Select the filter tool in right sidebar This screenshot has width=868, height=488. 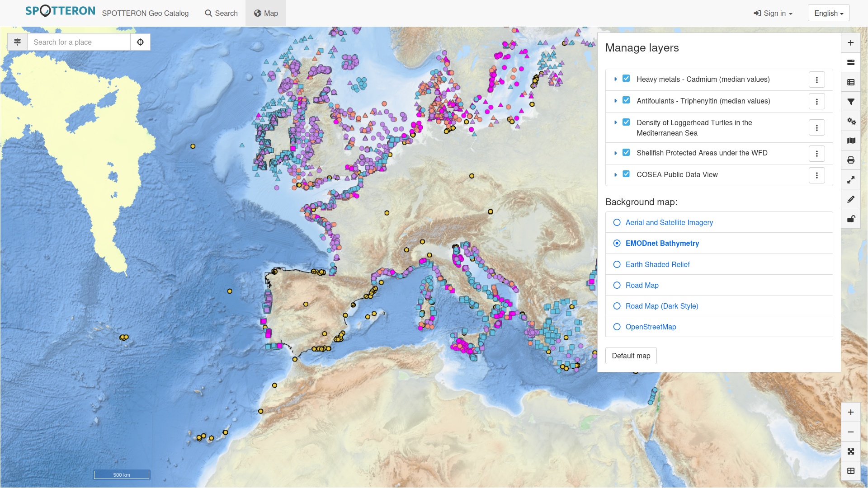pyautogui.click(x=851, y=102)
